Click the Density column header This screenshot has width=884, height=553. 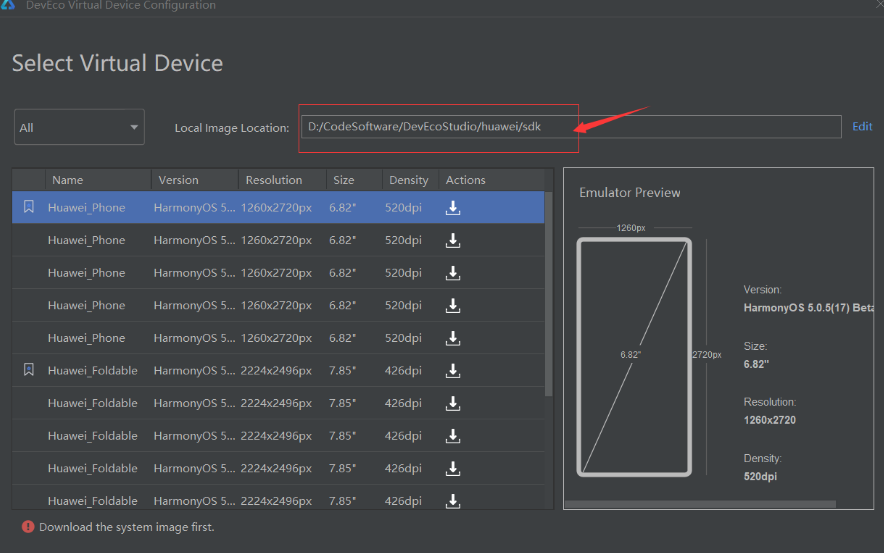(x=408, y=180)
